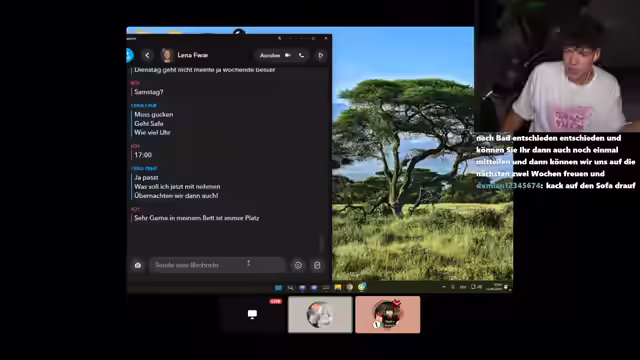
Task: Start a video call with Lena Fwae
Action: click(x=288, y=55)
